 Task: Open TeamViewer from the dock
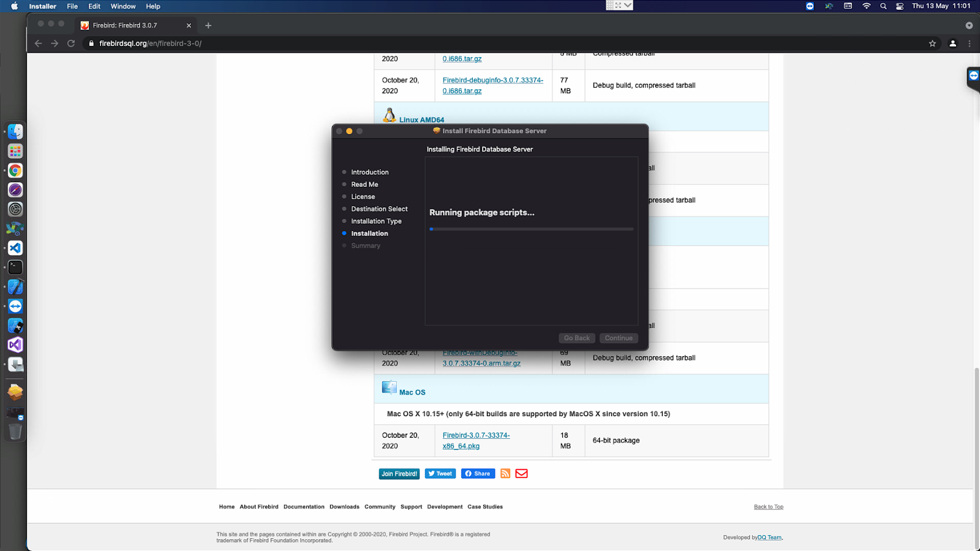click(15, 306)
